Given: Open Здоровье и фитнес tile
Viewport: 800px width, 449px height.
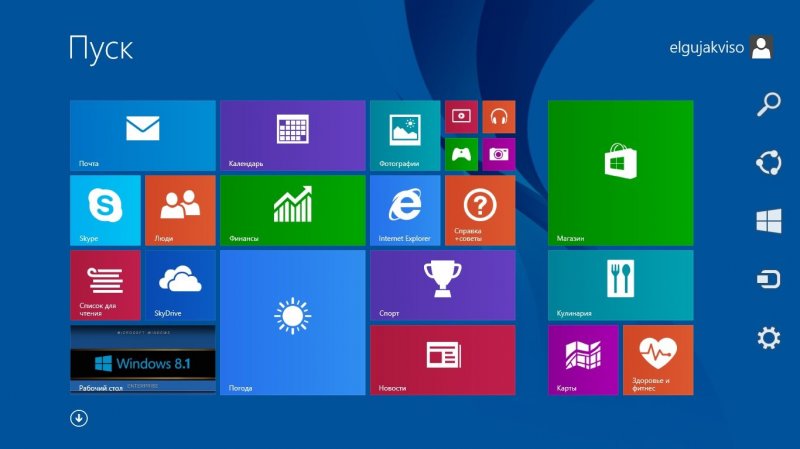Looking at the screenshot, I should tap(658, 360).
